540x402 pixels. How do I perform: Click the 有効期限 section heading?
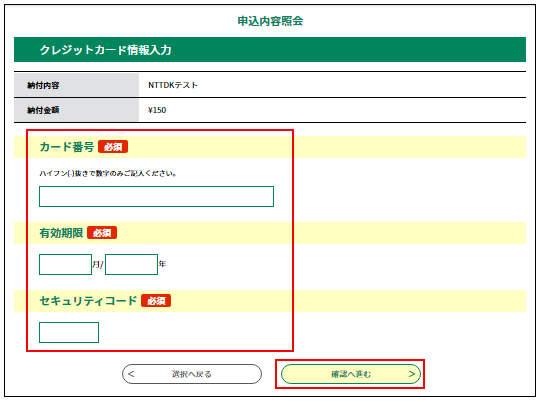[61, 233]
